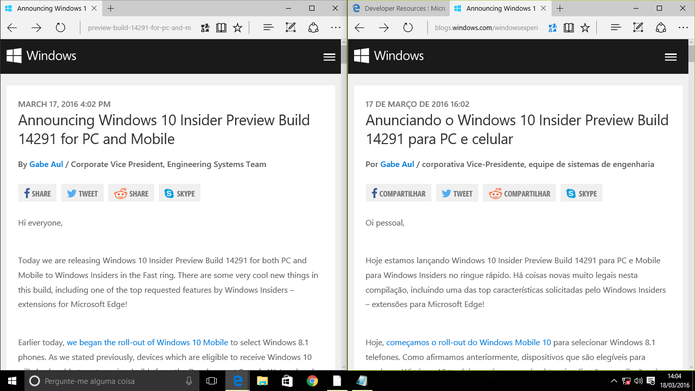Click the right window address bar
The width and height of the screenshot is (695, 391).
click(486, 27)
